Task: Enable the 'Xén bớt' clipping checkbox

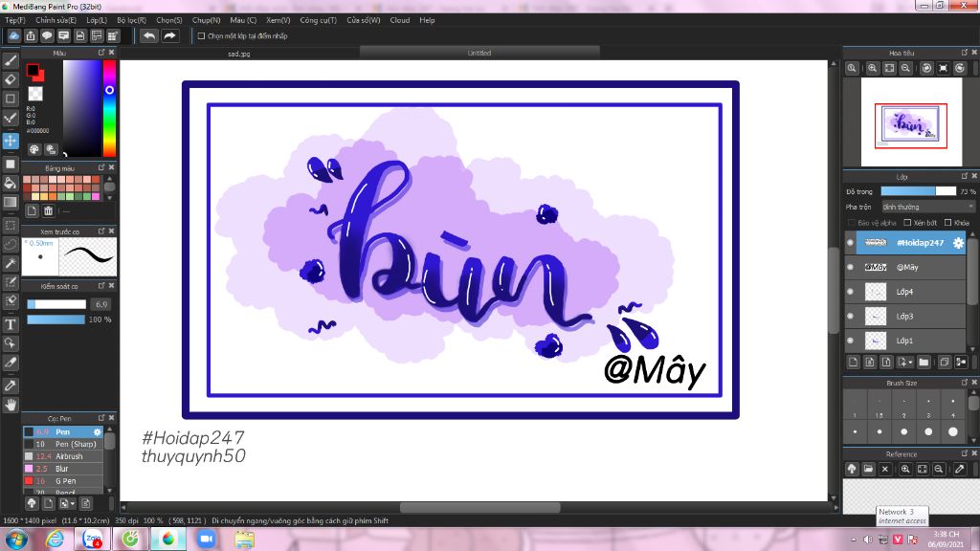Action: 907,222
